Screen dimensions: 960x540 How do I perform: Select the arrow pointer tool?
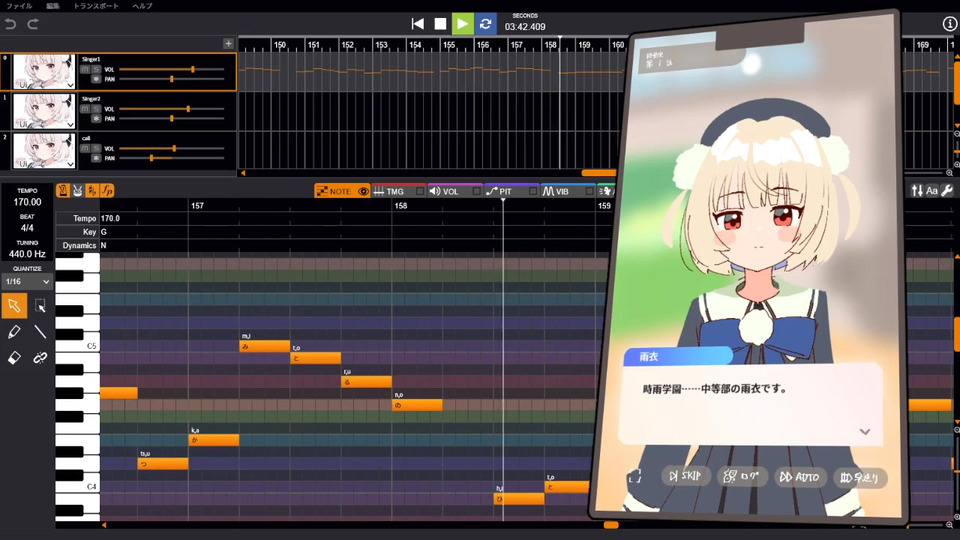click(x=14, y=306)
